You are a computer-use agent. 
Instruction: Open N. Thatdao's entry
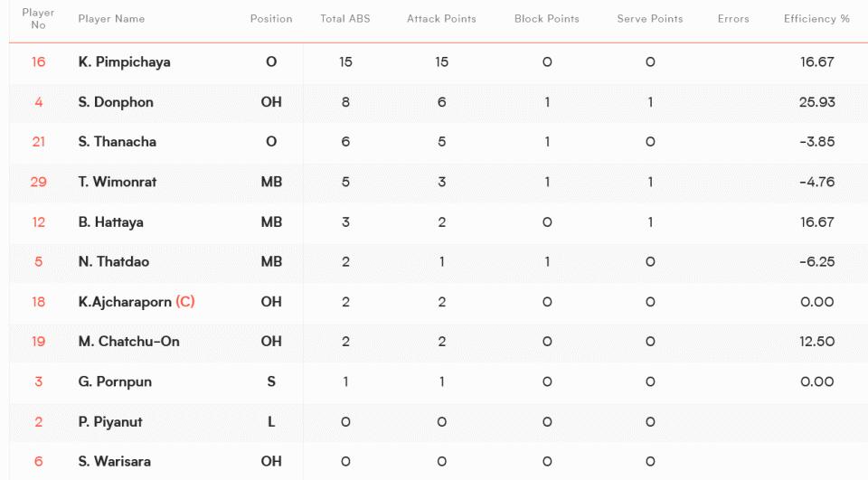(x=439, y=262)
